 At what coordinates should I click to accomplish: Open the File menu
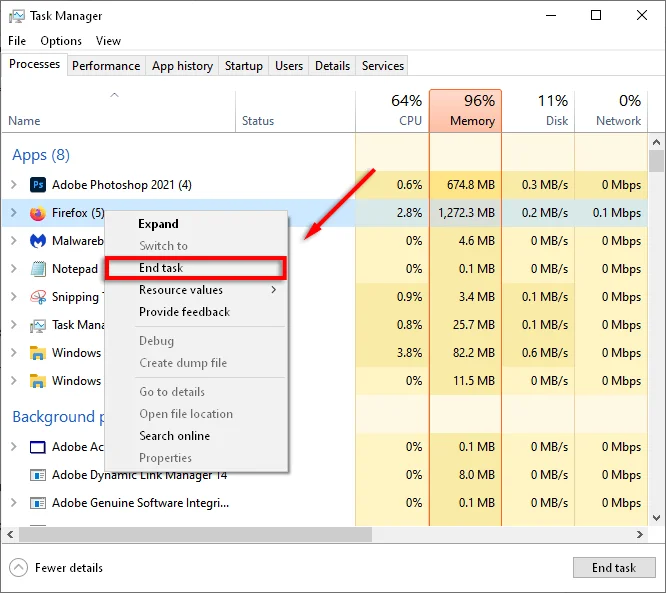coord(17,41)
